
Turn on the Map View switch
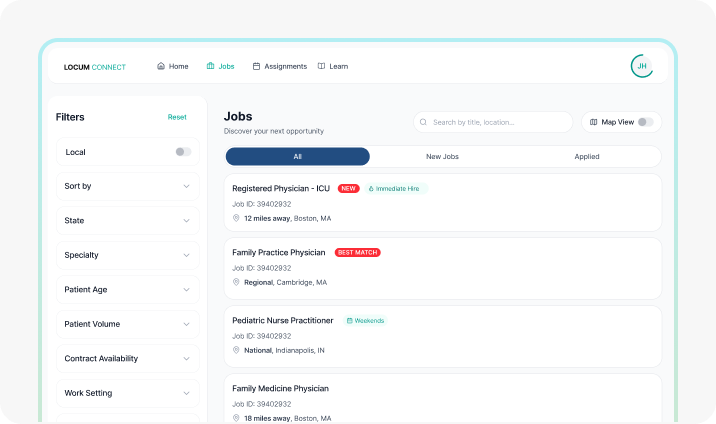point(646,122)
